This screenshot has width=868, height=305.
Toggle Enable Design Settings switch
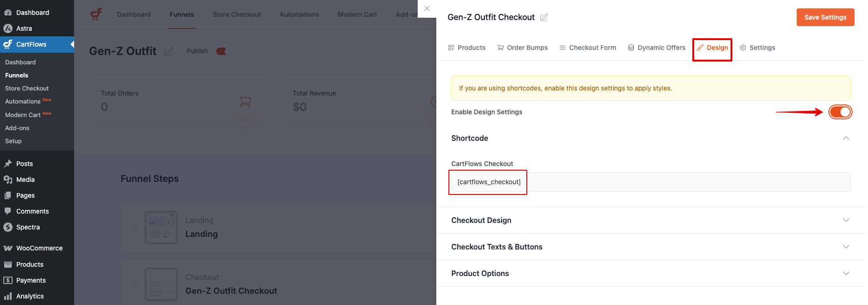[840, 112]
